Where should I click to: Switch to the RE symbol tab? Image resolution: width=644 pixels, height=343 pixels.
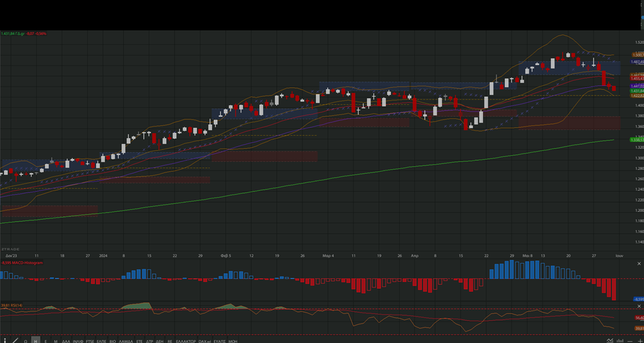[169, 341]
